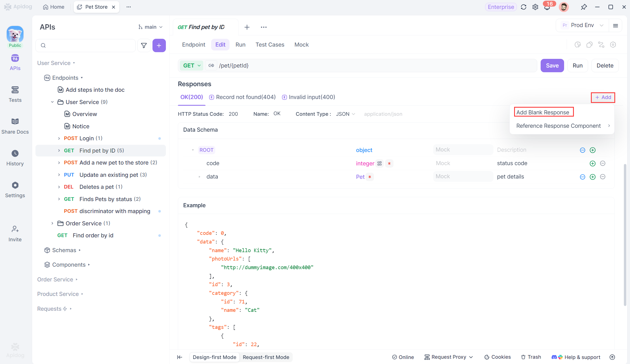
Task: Collapse the ROOT schema node
Action: (193, 150)
